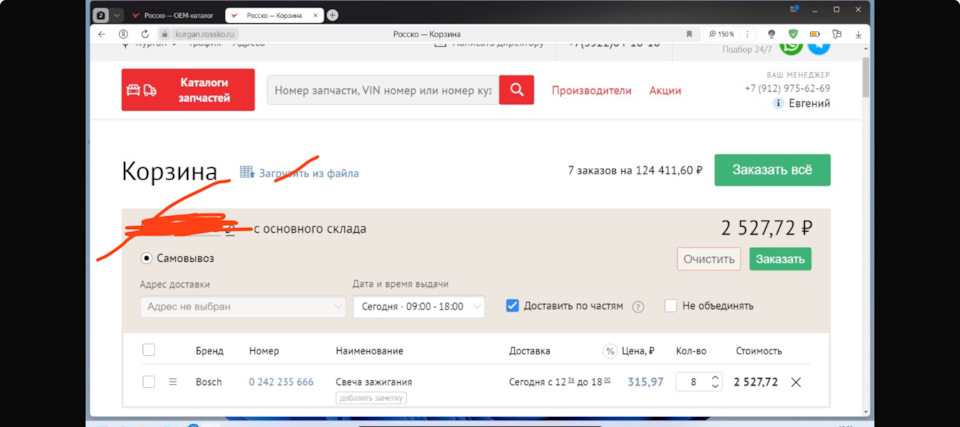
Task: Click the info icon beside Евгений
Action: (778, 104)
